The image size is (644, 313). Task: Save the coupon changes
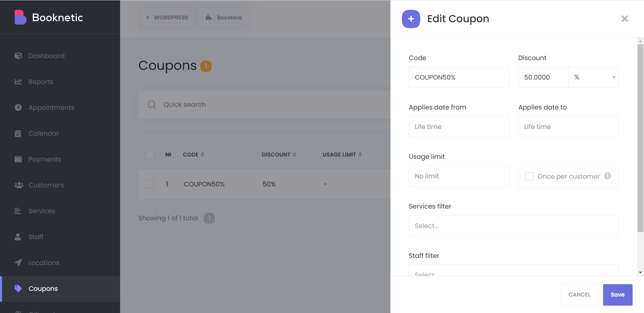tap(618, 295)
